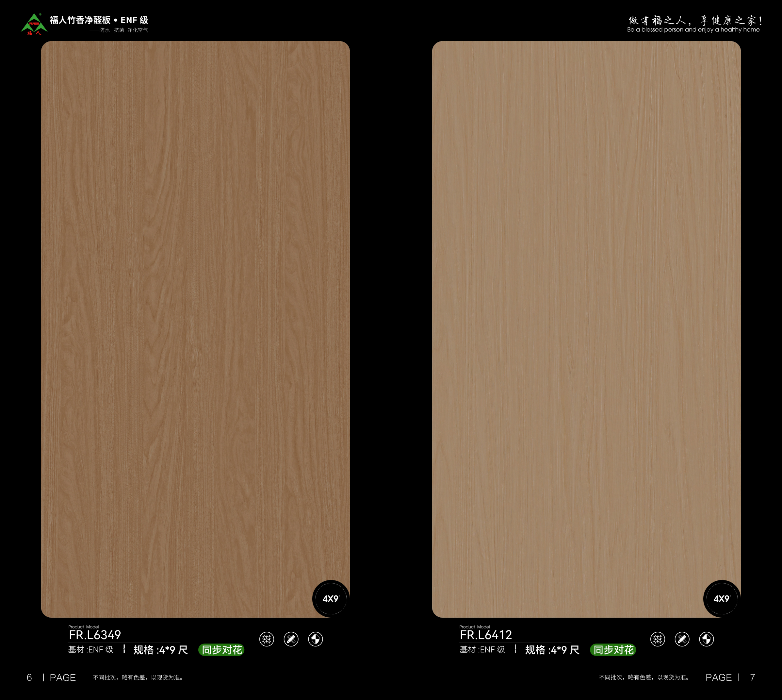The height and width of the screenshot is (700, 782).
Task: Click the shield icon under FR.L6412
Action: point(707,639)
